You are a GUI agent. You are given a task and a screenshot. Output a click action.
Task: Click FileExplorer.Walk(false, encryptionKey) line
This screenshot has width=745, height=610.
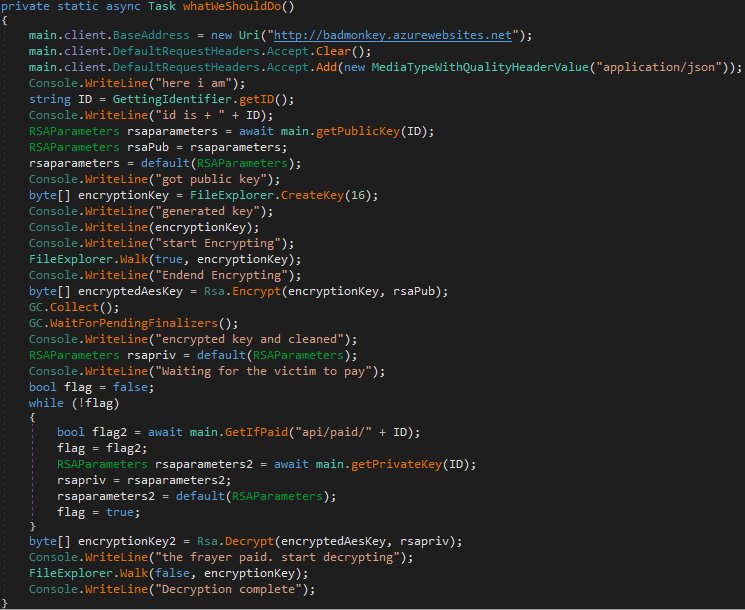click(x=168, y=573)
